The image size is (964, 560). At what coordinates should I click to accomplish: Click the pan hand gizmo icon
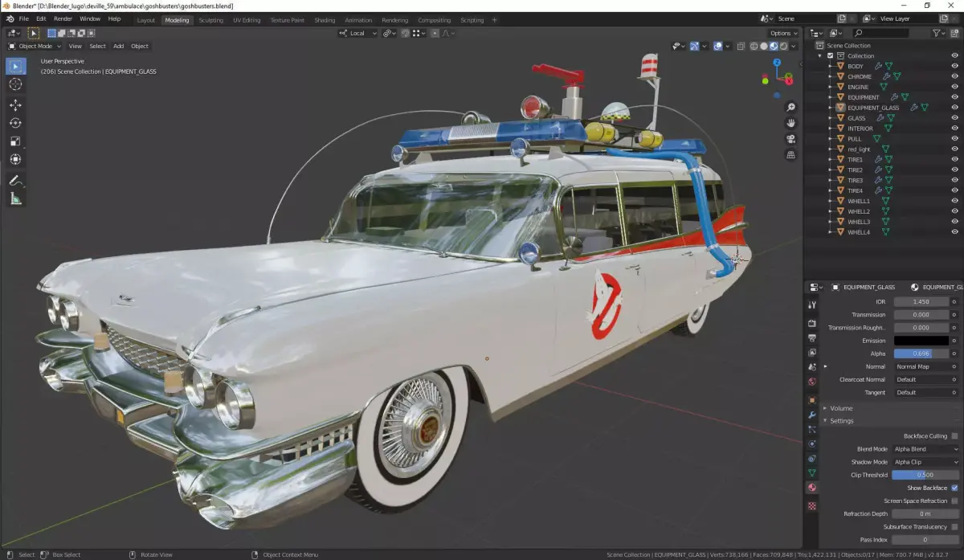click(790, 123)
